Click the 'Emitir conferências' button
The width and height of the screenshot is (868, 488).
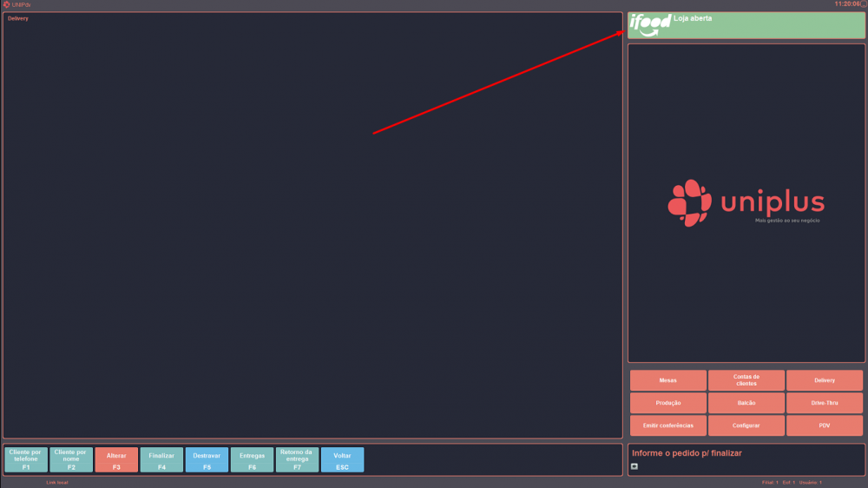pos(667,425)
